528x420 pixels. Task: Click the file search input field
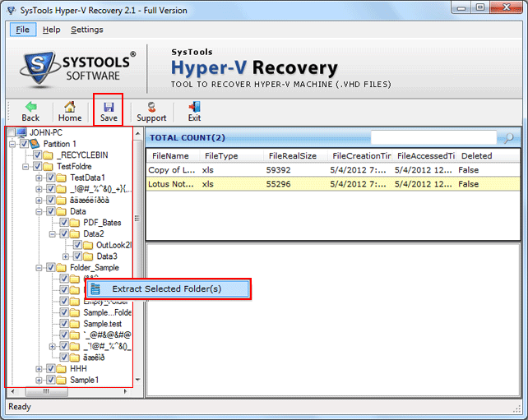[x=433, y=137]
